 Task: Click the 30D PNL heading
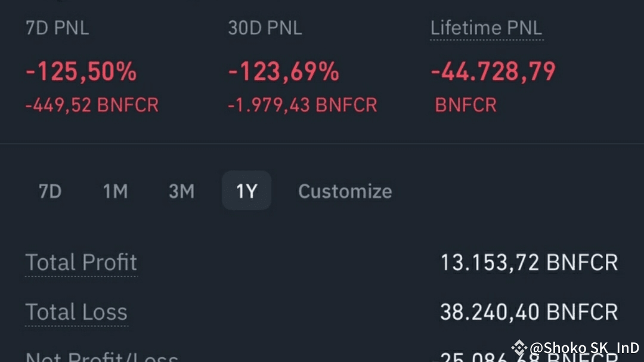point(265,28)
